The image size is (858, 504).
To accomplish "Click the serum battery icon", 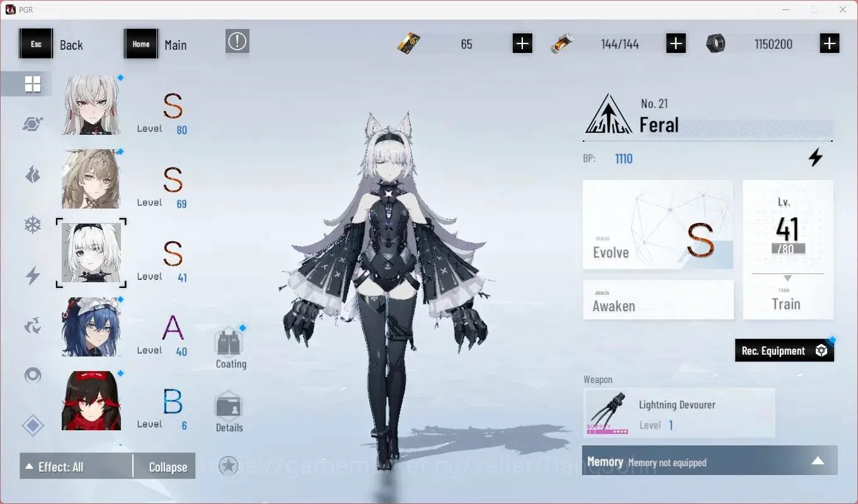I will pos(561,44).
